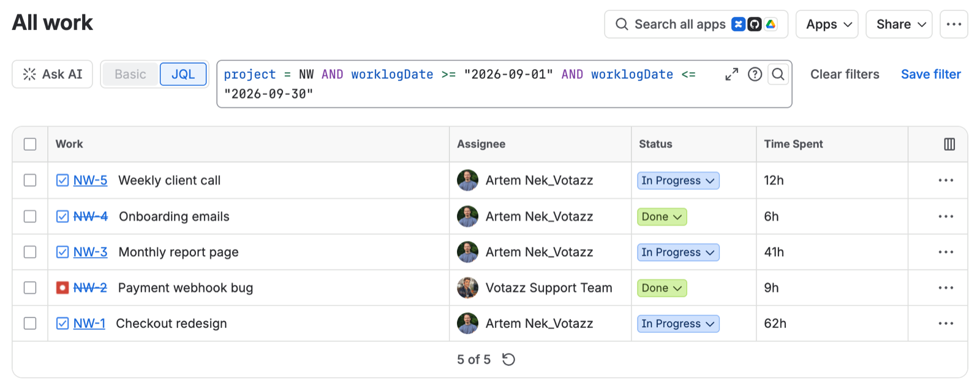Click the task type icon for NW-4

pyautogui.click(x=62, y=216)
